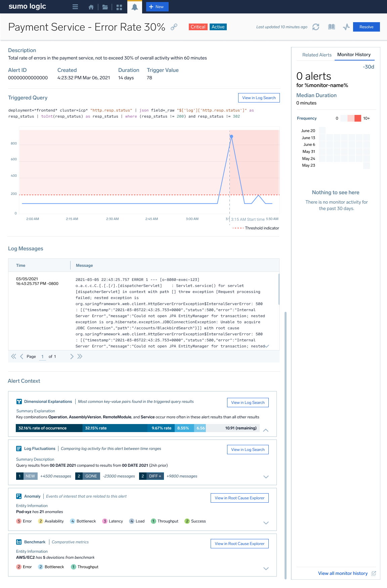Image resolution: width=387 pixels, height=588 pixels.
Task: Click the Dimensional Explanations icon
Action: click(19, 402)
